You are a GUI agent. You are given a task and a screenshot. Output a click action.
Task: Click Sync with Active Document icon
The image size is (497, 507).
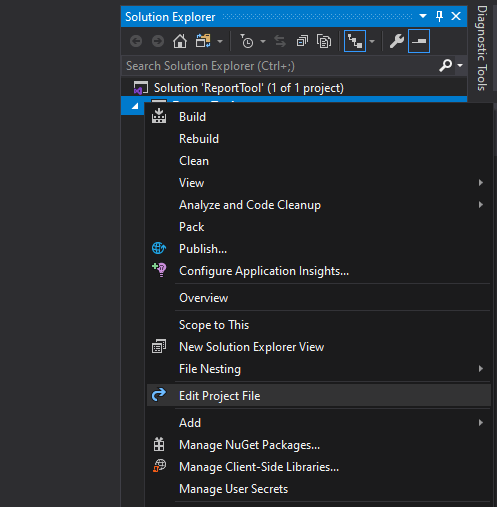pyautogui.click(x=280, y=41)
